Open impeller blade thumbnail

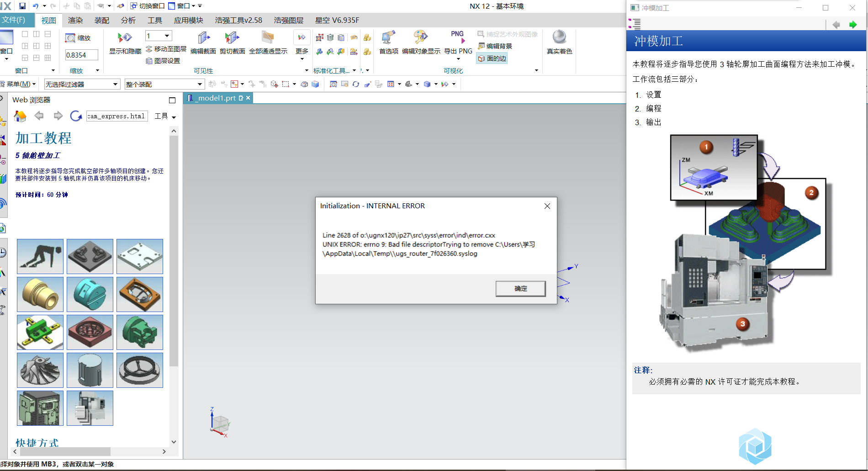coord(40,370)
